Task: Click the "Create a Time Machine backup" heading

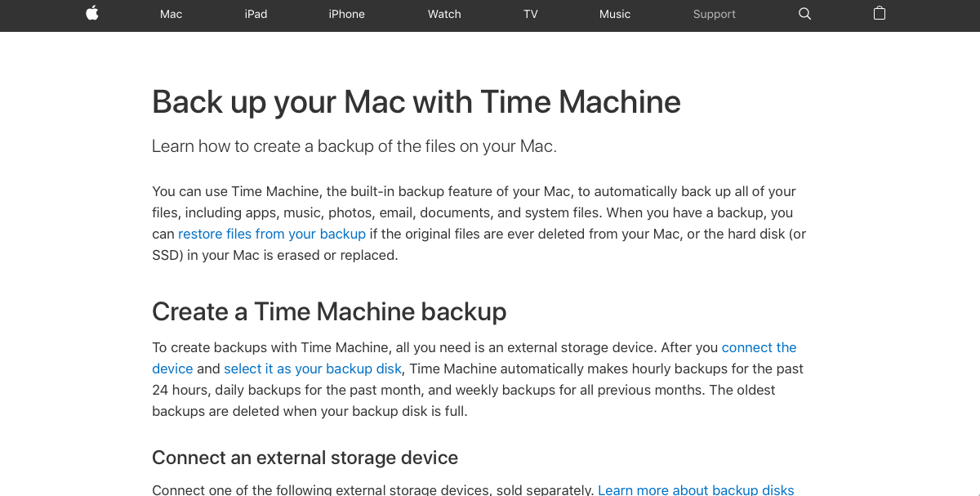Action: pos(329,311)
